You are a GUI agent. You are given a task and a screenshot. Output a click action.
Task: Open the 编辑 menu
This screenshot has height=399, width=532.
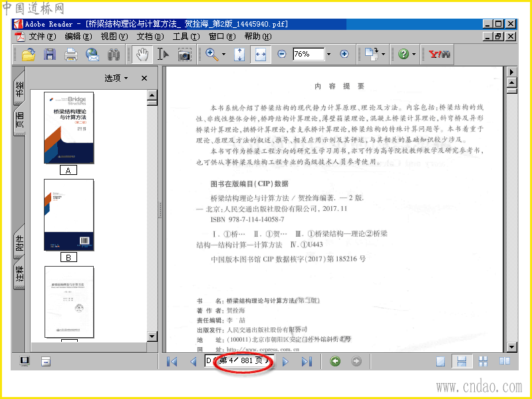tap(78, 37)
